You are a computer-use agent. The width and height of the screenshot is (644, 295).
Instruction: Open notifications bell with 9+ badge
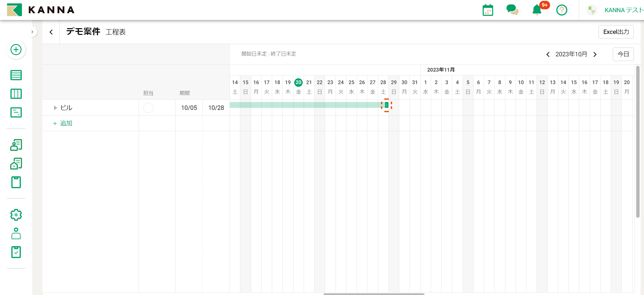coord(537,10)
